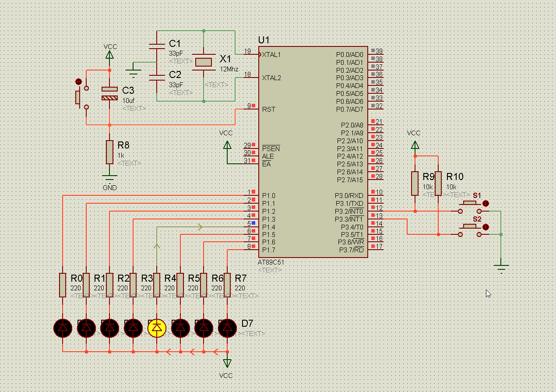Viewport: 556px width, 392px height.
Task: Pick the C2 capacitor symbol
Action: [157, 78]
